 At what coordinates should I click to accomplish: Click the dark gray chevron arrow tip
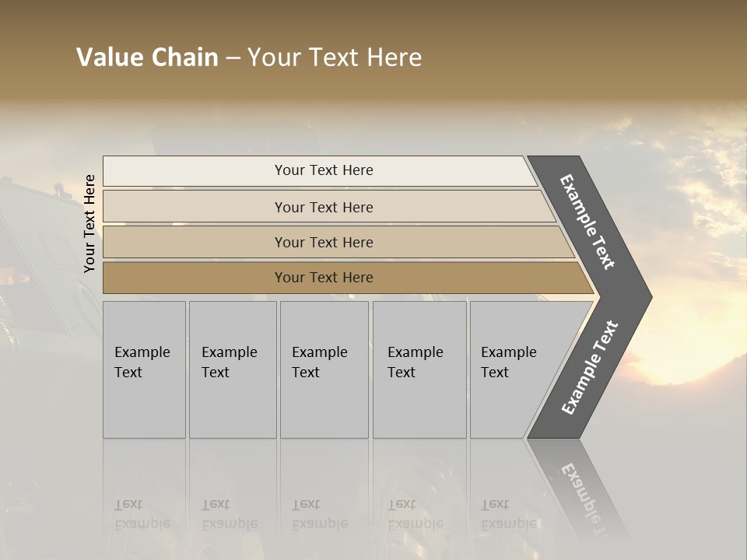click(633, 297)
